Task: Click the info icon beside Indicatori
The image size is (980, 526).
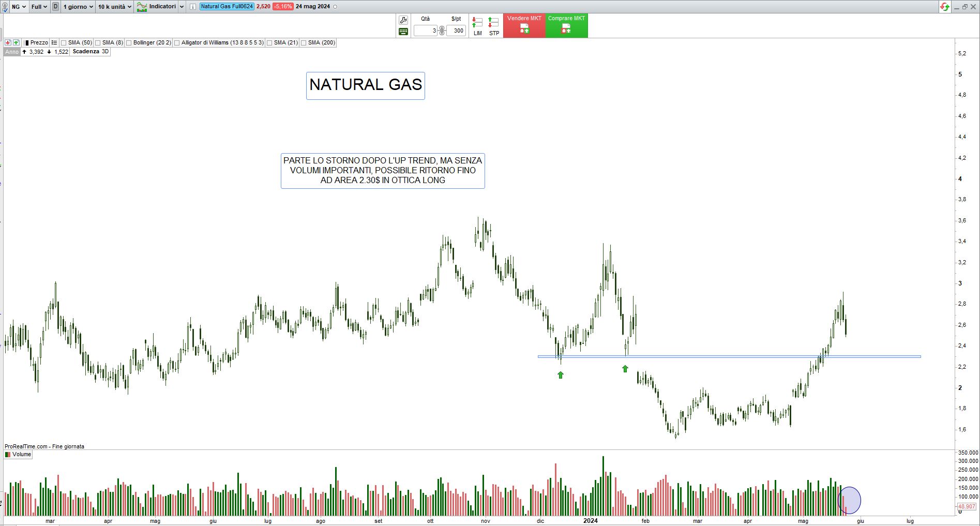Action: [193, 7]
